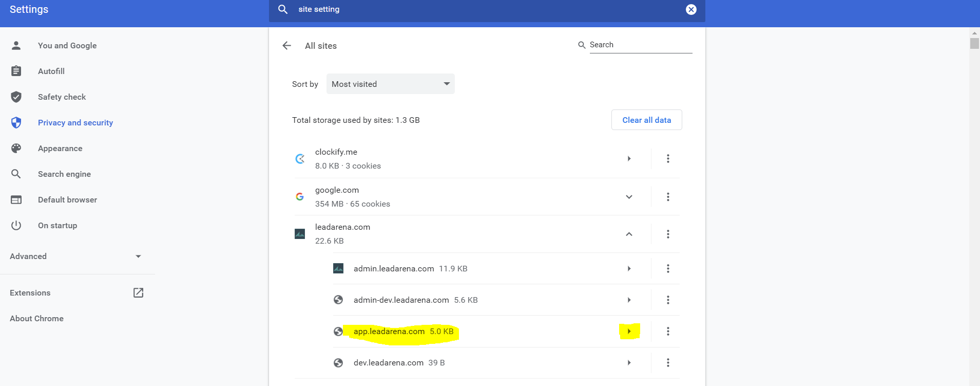The height and width of the screenshot is (386, 980).
Task: Click the browser window icon for Default browser
Action: (16, 199)
